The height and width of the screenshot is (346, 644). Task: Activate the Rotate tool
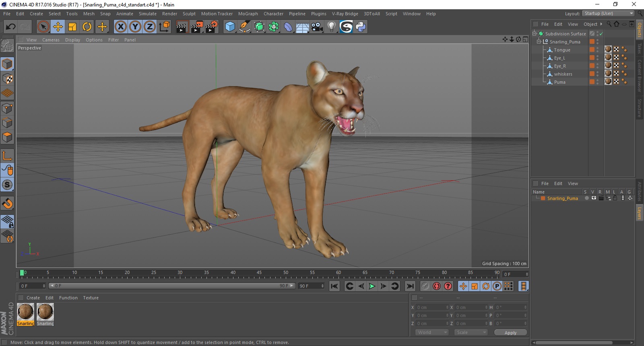87,27
